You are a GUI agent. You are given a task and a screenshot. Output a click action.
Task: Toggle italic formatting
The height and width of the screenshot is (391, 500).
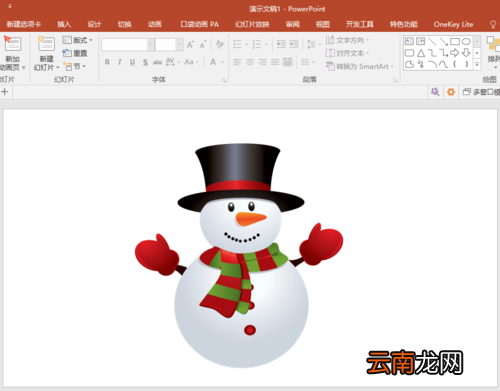click(x=120, y=62)
